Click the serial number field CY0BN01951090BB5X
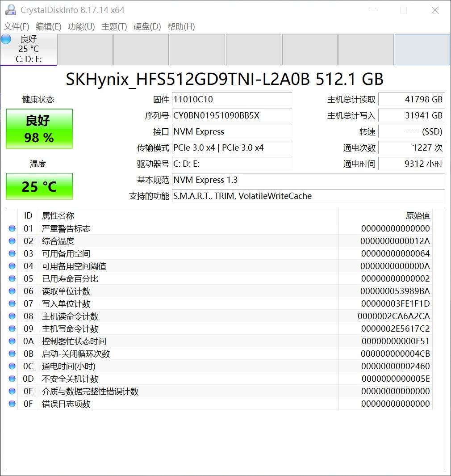The width and height of the screenshot is (451, 476). pyautogui.click(x=232, y=116)
